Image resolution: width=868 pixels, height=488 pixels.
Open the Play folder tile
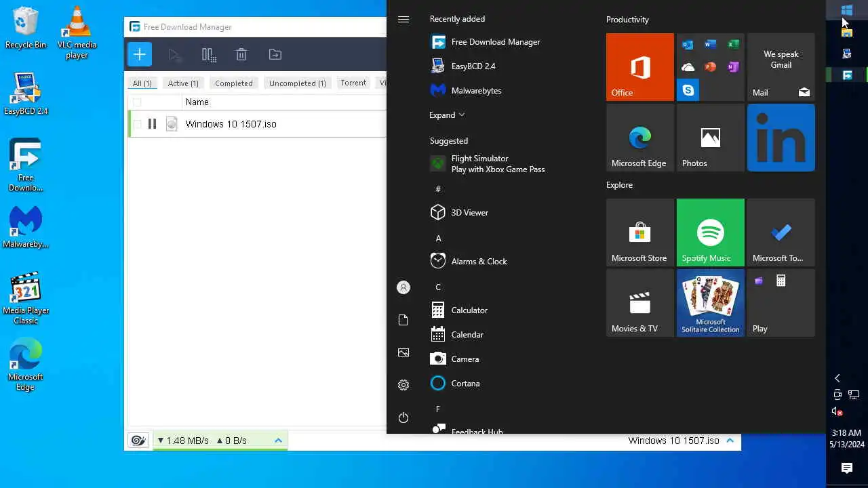(781, 303)
